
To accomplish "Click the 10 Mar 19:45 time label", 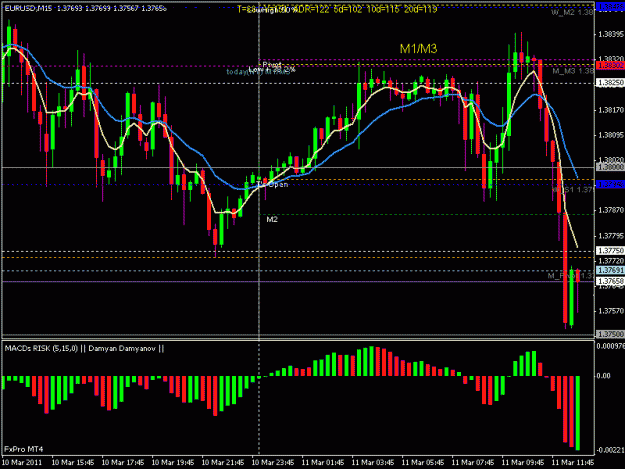I will [x=173, y=462].
